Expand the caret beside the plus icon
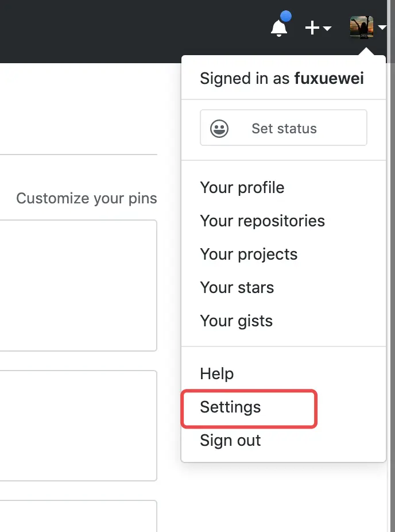The width and height of the screenshot is (395, 532). pyautogui.click(x=327, y=28)
